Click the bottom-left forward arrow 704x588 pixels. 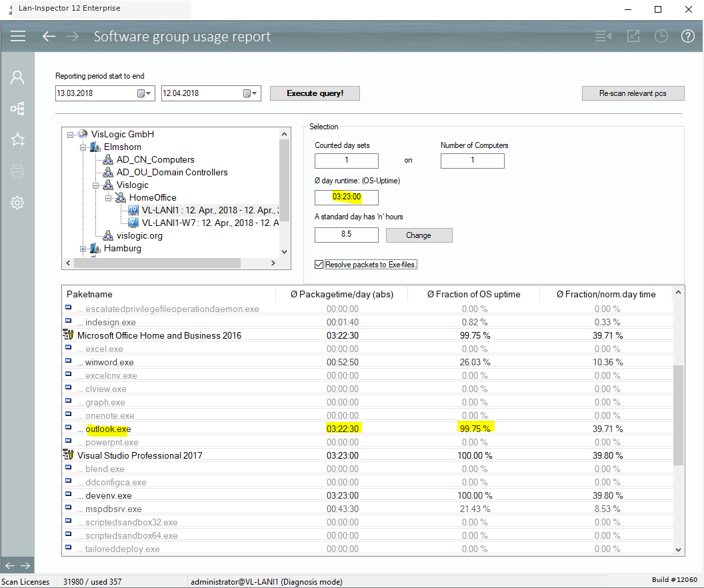pos(25,565)
